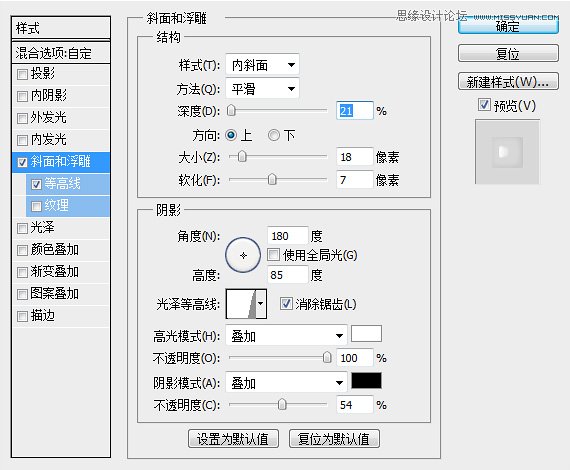Open the white highlight color swatch

click(366, 333)
